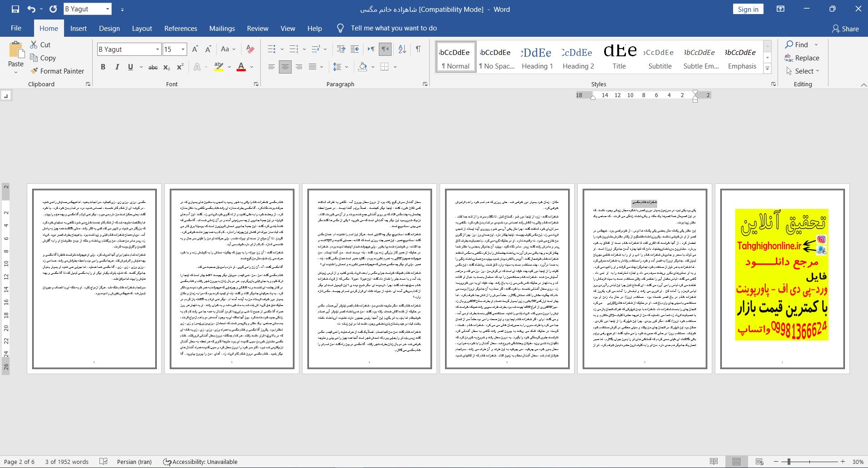Viewport: 868px width, 468px height.
Task: Click Tell me what you want to do
Action: (393, 28)
